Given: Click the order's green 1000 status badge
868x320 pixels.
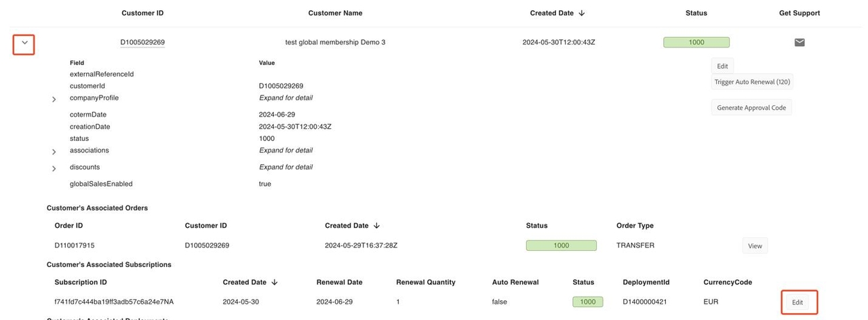Looking at the screenshot, I should (x=561, y=245).
